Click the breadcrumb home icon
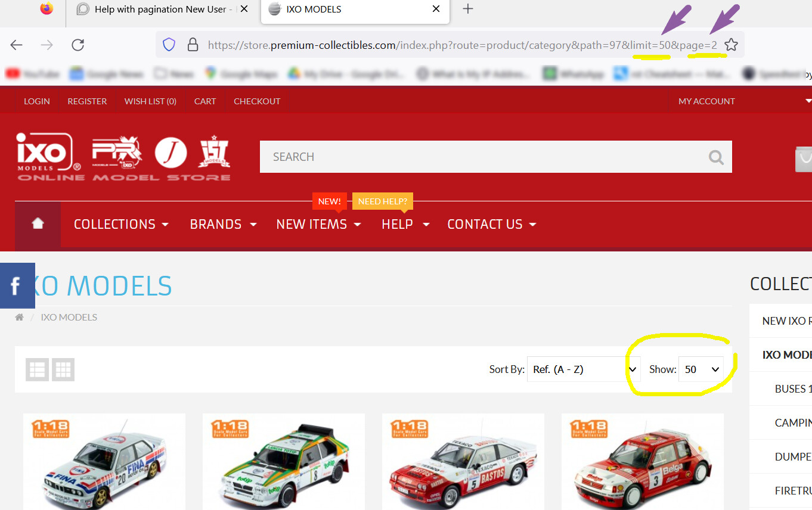The image size is (812, 510). pos(20,318)
